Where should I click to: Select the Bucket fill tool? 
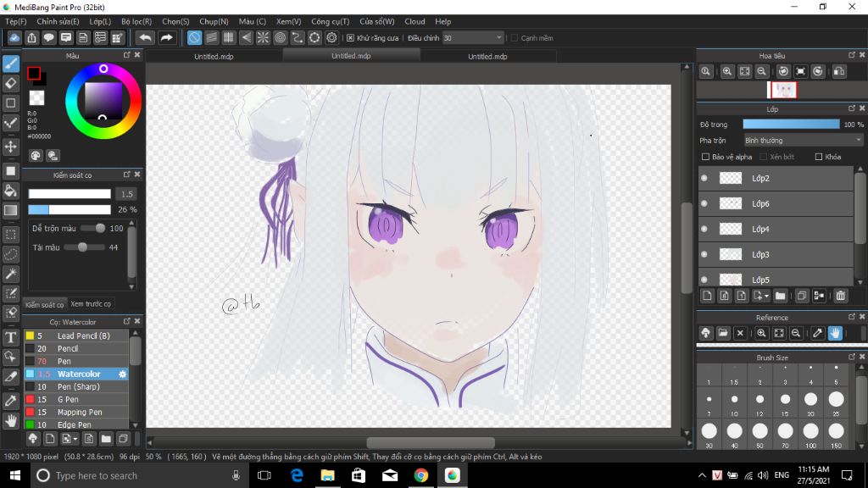pyautogui.click(x=10, y=191)
